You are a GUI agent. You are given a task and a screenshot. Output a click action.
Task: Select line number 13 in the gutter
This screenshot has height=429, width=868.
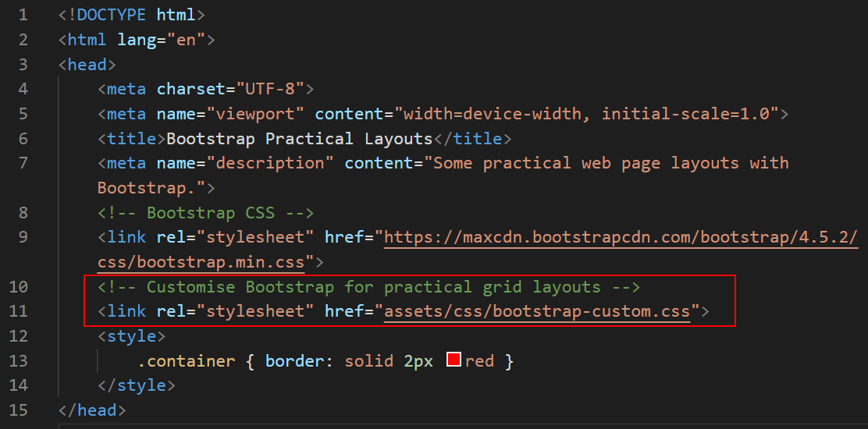(18, 361)
